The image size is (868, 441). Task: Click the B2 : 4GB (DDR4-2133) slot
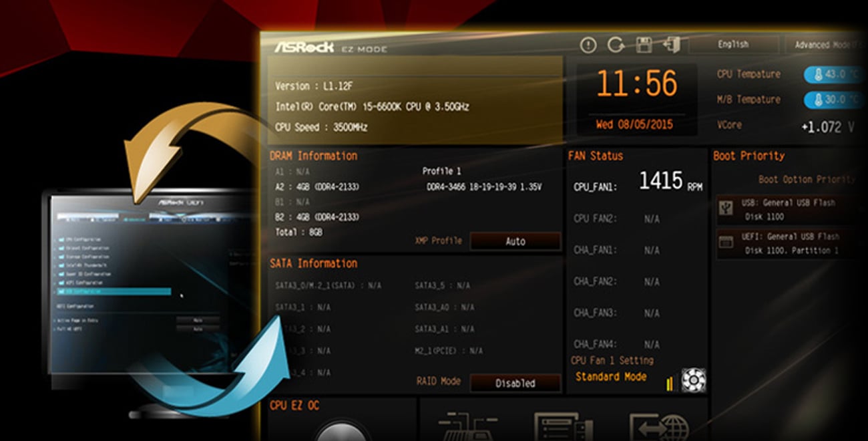[x=317, y=216]
